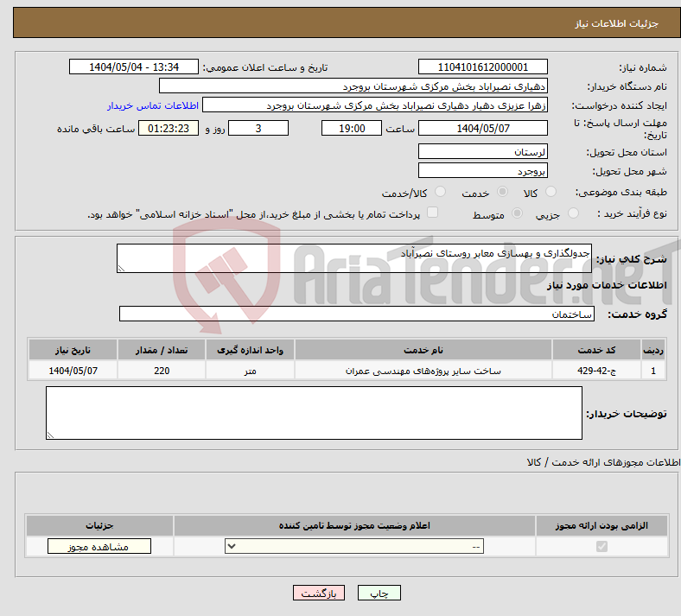Click the الزامی بودن ارائه مجوز header
Viewport: 681px width, 616px height.
601,525
